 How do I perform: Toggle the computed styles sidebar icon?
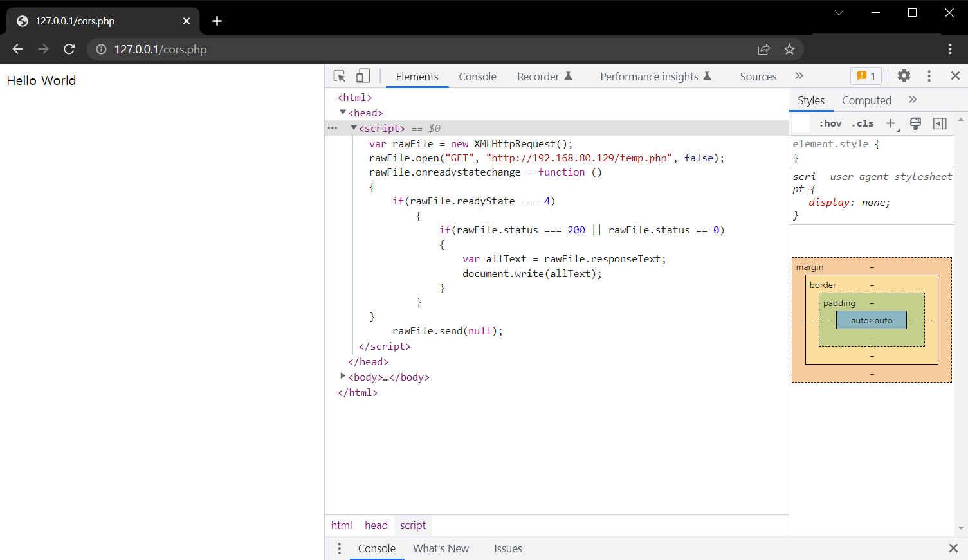pos(940,123)
